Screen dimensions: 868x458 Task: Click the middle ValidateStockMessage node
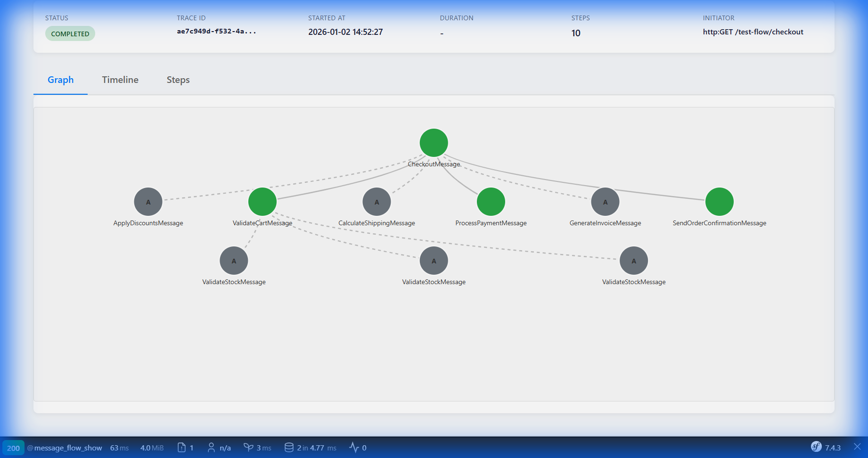pyautogui.click(x=433, y=260)
